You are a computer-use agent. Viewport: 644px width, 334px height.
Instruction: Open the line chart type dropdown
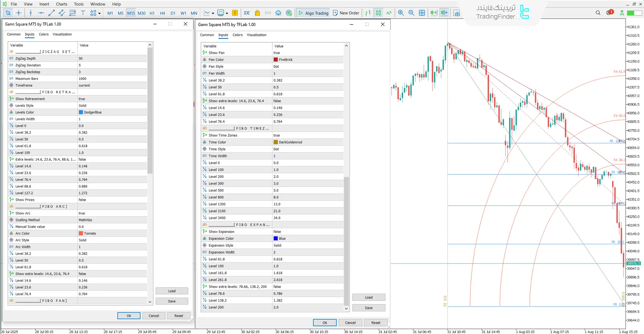coord(213,13)
